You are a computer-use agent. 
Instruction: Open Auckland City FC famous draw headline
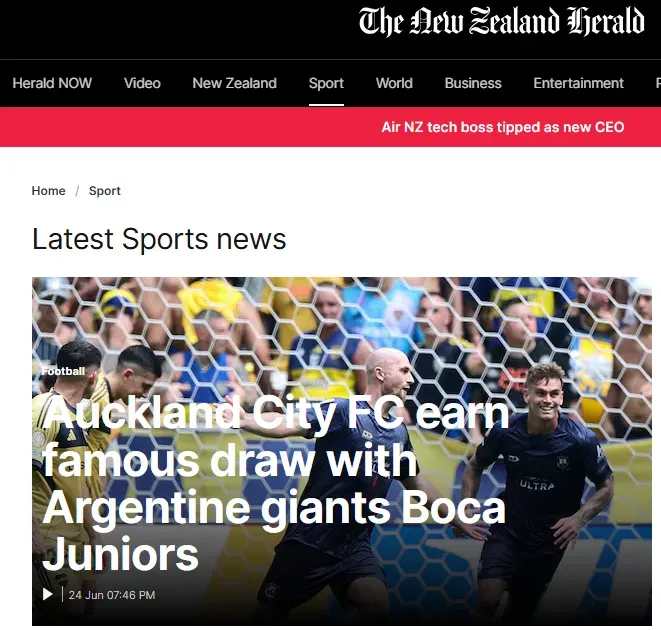coord(276,484)
